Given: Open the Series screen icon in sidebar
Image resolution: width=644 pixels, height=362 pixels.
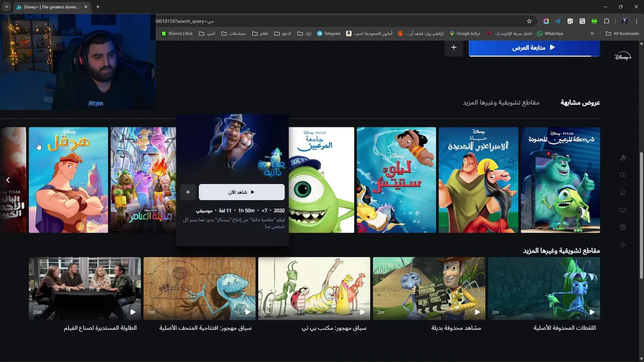Looking at the screenshot, I should [x=623, y=210].
